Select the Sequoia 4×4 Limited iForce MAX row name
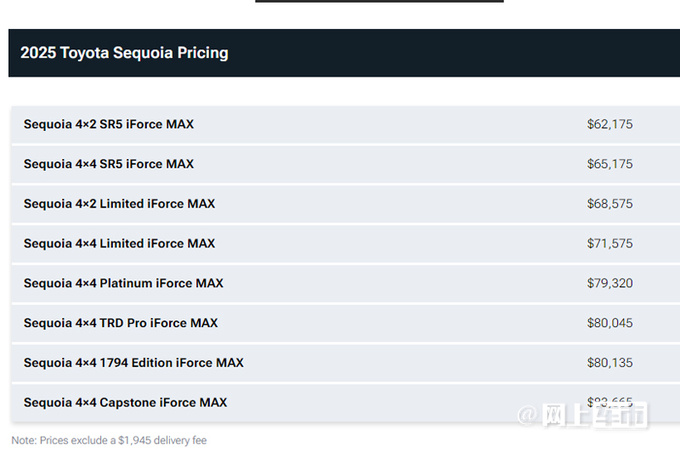680x453 pixels. click(119, 244)
